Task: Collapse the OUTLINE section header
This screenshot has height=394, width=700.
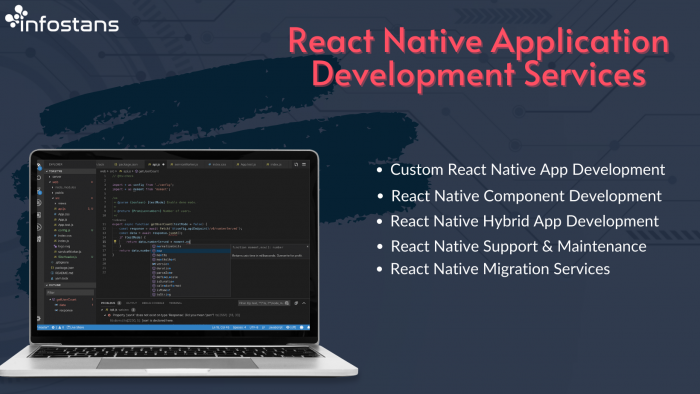Action: pyautogui.click(x=70, y=285)
